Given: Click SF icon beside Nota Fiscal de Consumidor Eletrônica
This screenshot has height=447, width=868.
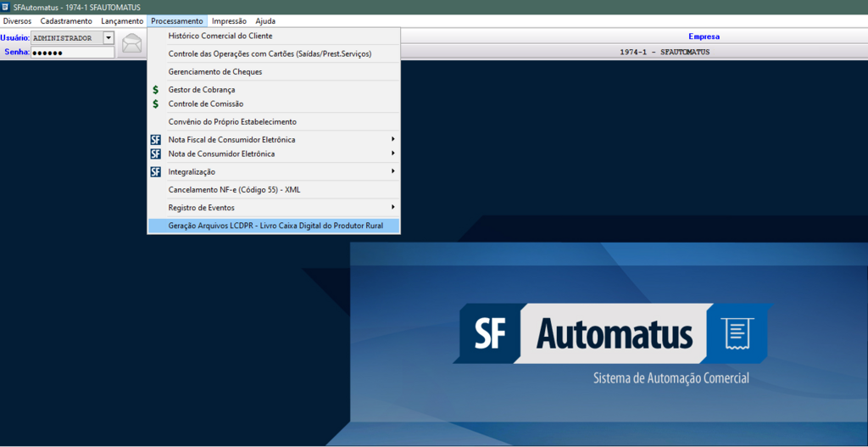Looking at the screenshot, I should (155, 140).
